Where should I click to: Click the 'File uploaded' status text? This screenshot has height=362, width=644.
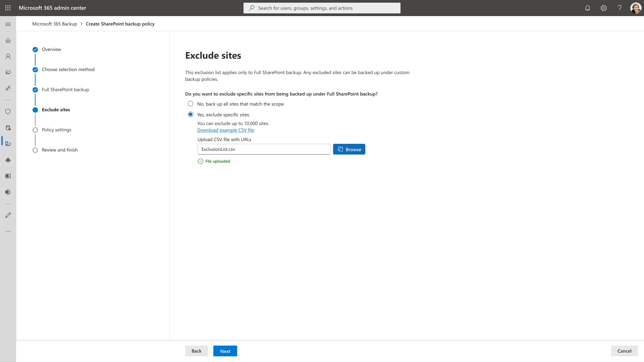218,161
